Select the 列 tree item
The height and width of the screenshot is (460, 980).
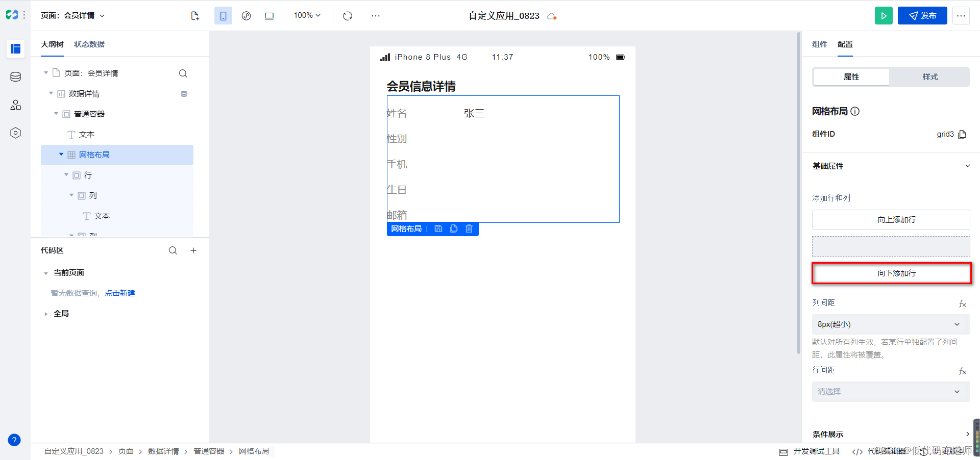[x=117, y=196]
